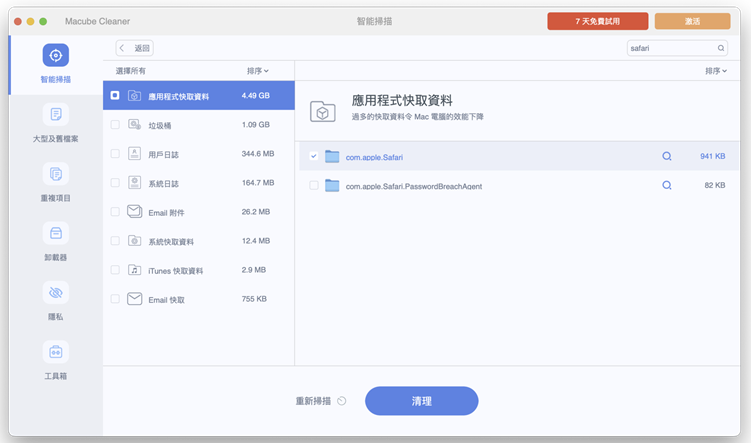This screenshot has height=443, width=751.
Task: Click the Email 附件 envelope icon
Action: [134, 212]
